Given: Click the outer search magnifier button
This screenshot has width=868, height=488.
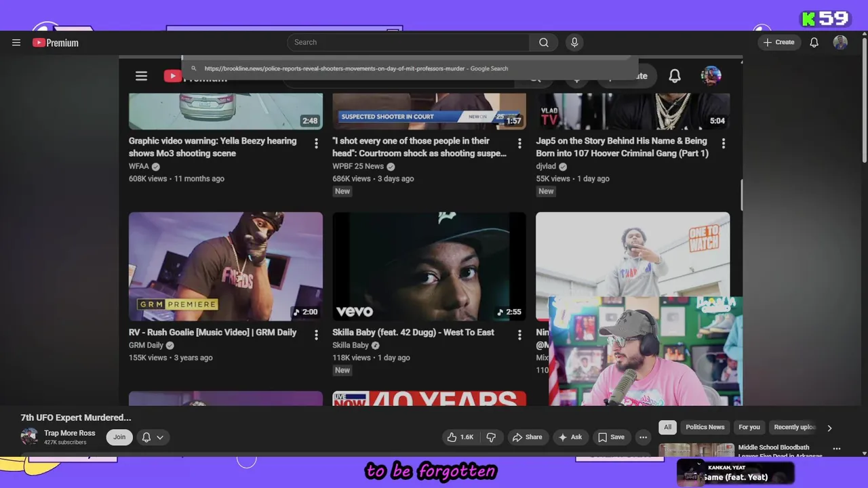Looking at the screenshot, I should (544, 42).
